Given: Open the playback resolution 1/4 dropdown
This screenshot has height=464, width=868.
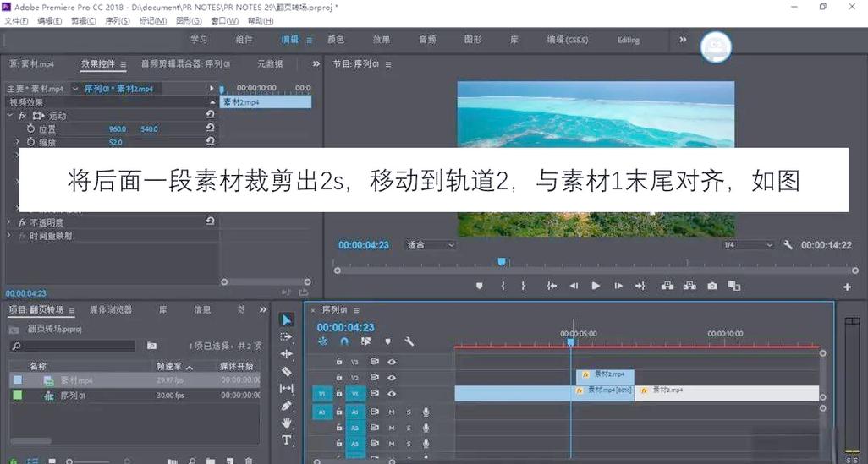Looking at the screenshot, I should (748, 245).
